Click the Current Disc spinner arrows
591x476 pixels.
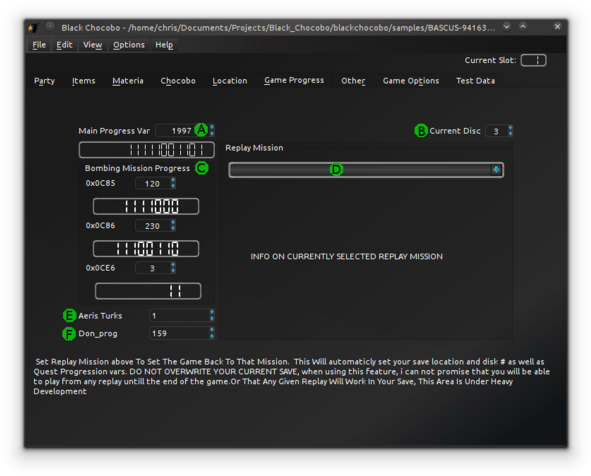click(x=510, y=131)
